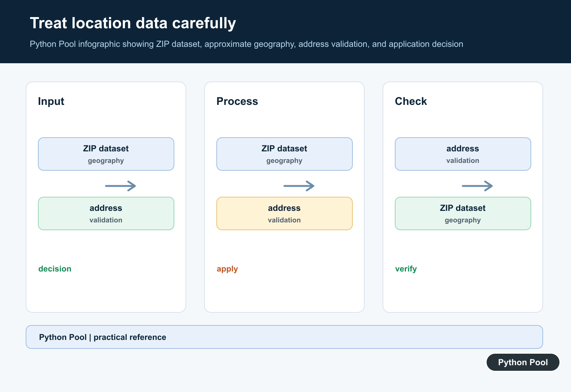
Task: Click the arrow in the Process card
Action: click(x=299, y=186)
